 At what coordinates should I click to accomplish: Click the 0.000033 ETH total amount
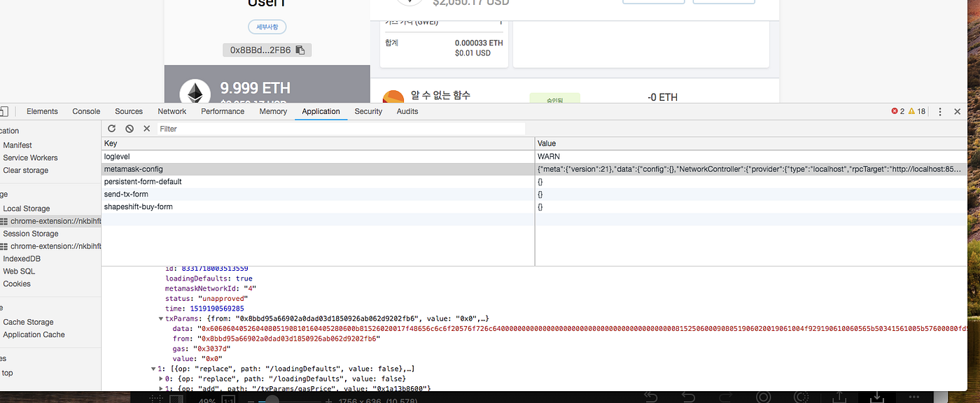479,43
